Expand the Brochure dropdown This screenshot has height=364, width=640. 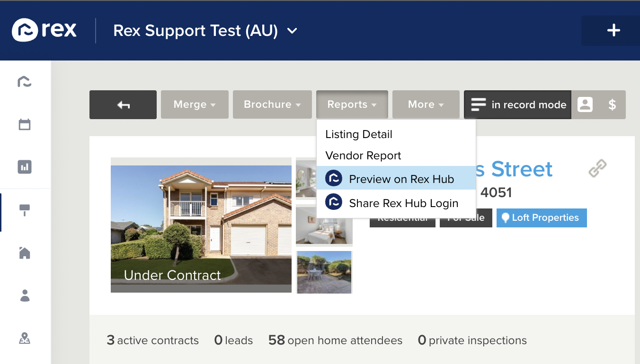click(x=272, y=104)
